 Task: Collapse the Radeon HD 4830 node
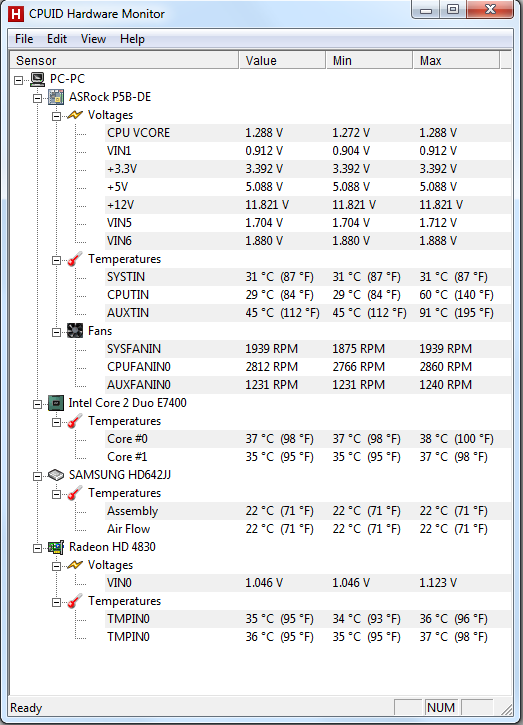tap(37, 549)
